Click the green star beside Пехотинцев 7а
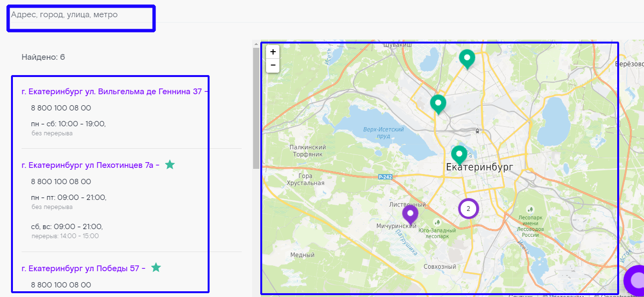 [x=170, y=165]
